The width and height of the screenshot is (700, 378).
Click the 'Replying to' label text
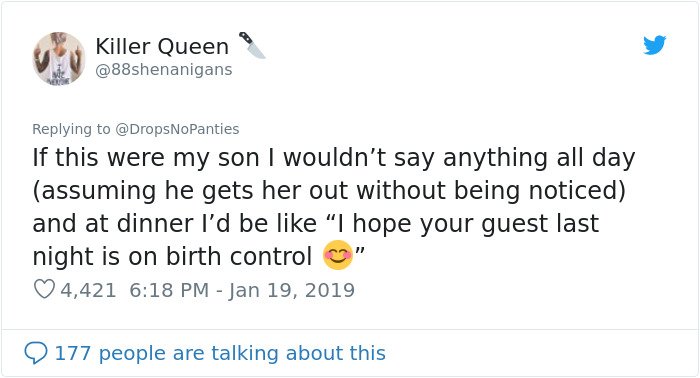tap(71, 129)
